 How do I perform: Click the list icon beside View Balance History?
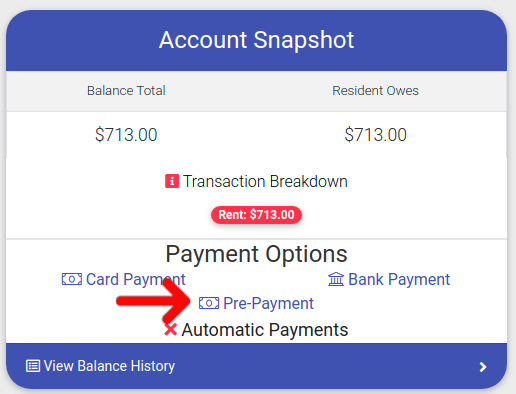click(33, 366)
